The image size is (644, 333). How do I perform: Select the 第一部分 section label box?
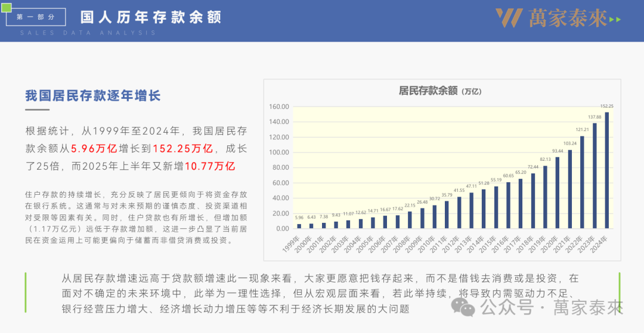pos(37,17)
